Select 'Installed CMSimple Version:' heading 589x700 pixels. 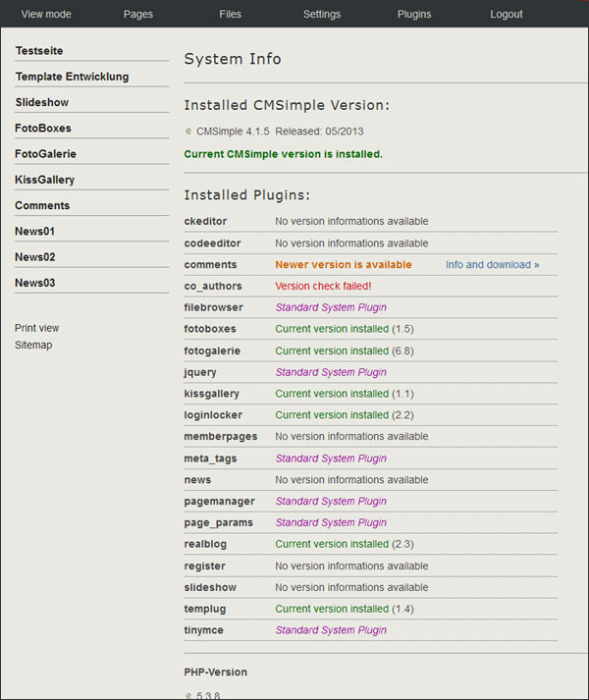pyautogui.click(x=287, y=105)
